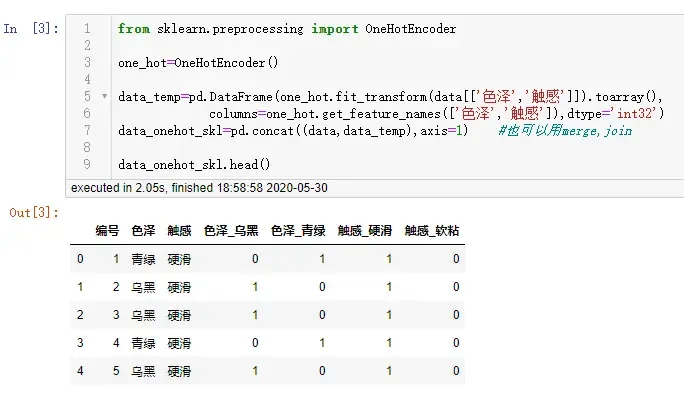Click 色泽_青绿 value in row index 3

click(x=322, y=343)
